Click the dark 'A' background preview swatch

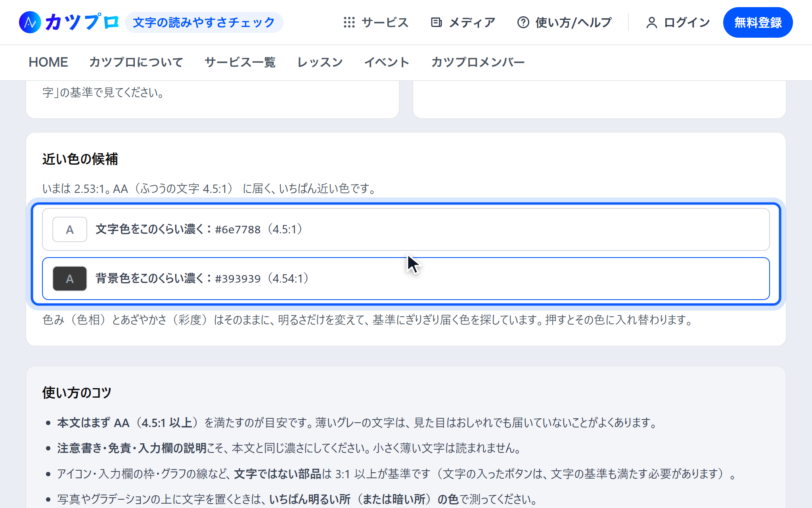[70, 279]
